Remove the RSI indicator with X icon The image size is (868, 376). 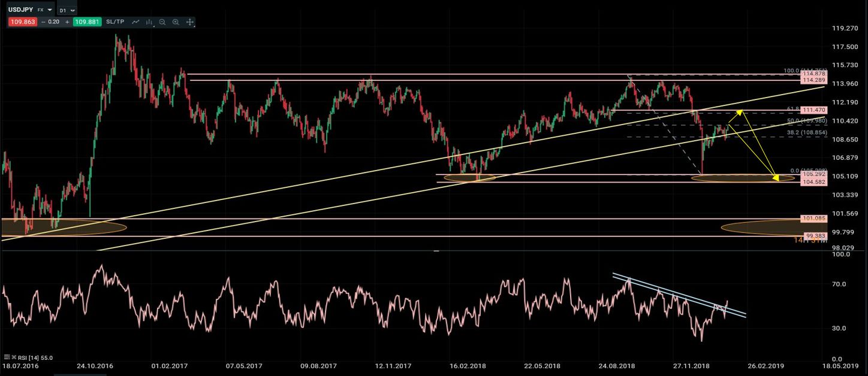[14, 357]
